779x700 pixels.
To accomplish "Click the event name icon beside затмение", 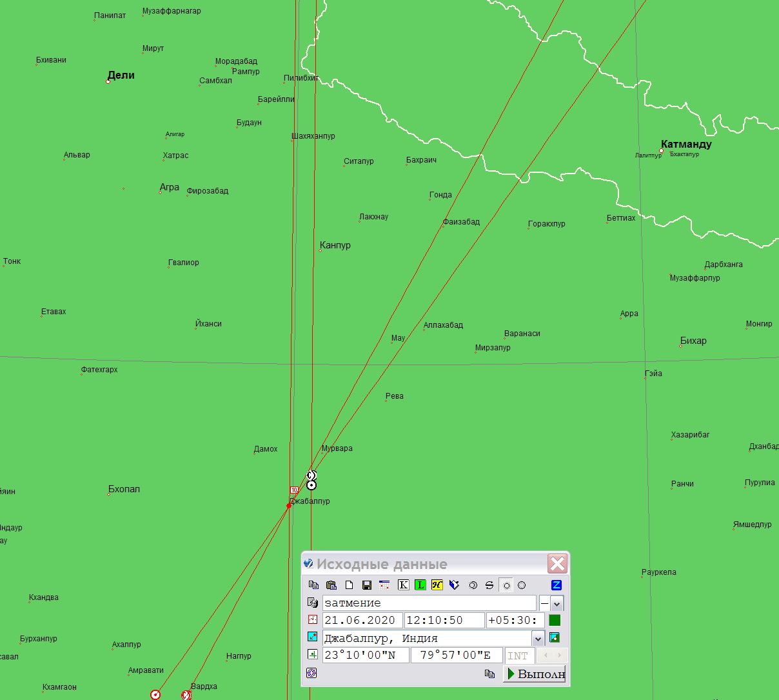I will pos(313,603).
